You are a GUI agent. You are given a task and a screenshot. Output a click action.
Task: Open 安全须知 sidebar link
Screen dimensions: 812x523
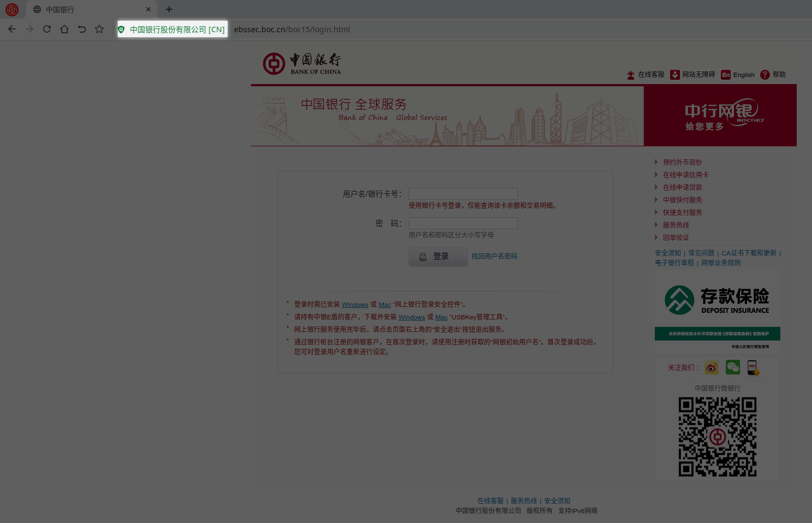[668, 253]
